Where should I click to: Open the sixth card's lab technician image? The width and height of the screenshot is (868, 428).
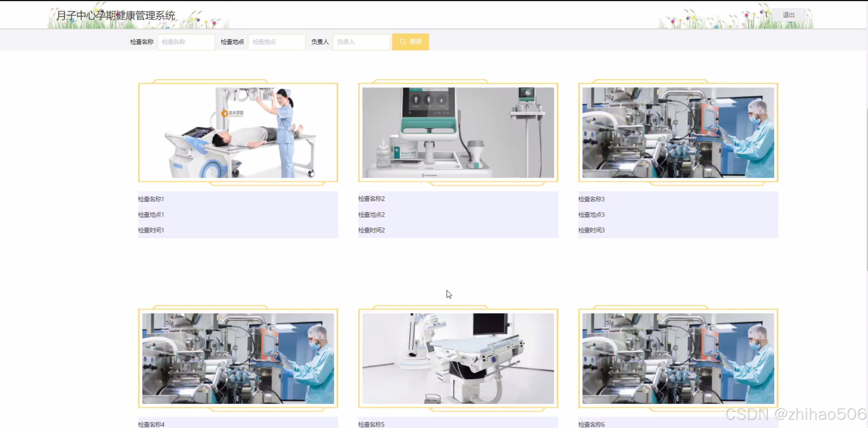tap(678, 358)
